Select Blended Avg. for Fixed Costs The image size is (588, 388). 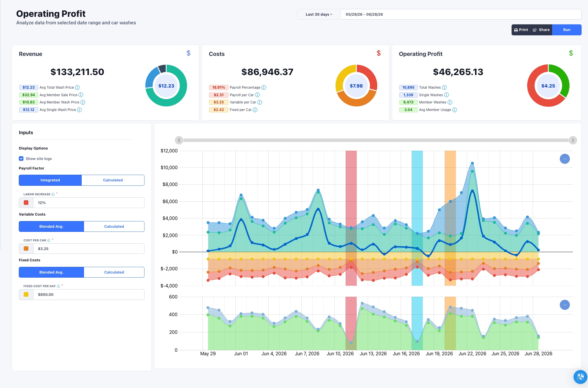[x=51, y=272]
